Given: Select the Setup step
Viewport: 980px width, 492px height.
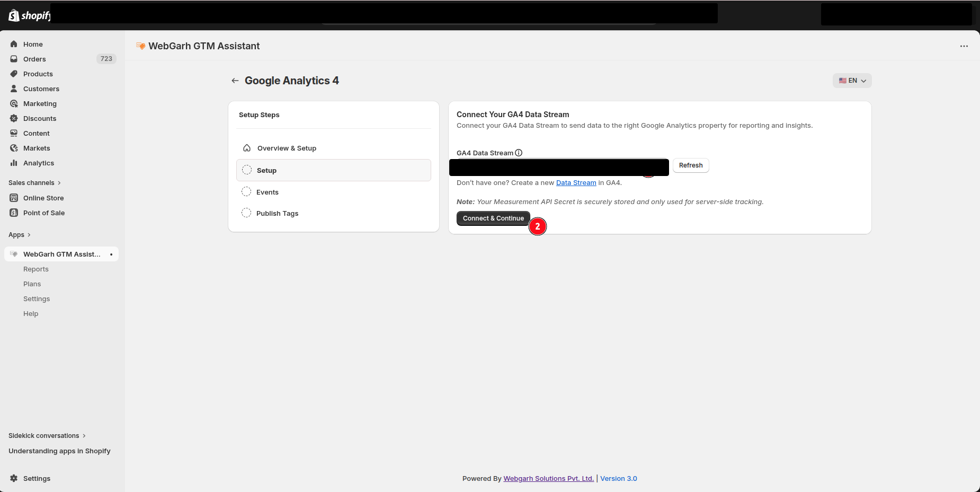Looking at the screenshot, I should pyautogui.click(x=334, y=170).
